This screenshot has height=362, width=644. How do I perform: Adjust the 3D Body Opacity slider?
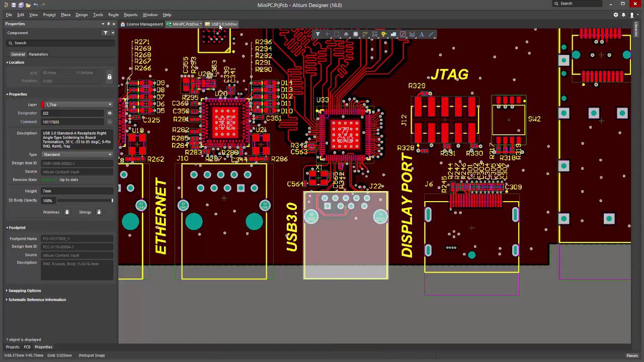pos(85,201)
